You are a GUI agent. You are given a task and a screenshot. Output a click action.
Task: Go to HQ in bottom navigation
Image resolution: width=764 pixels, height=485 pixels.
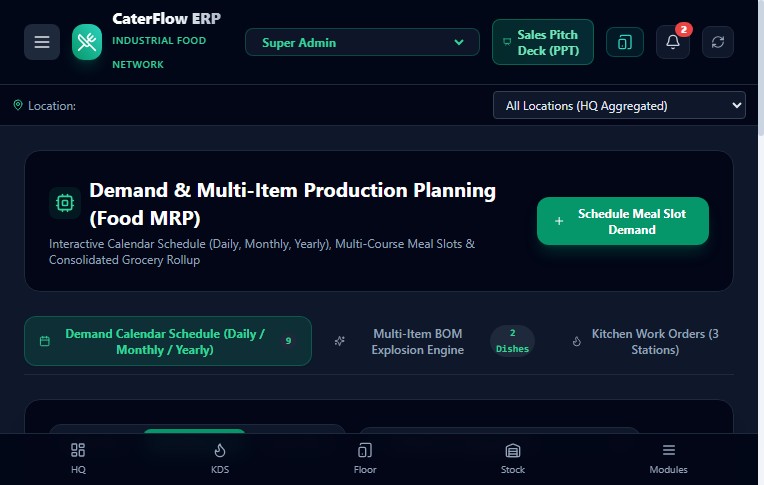click(x=78, y=459)
